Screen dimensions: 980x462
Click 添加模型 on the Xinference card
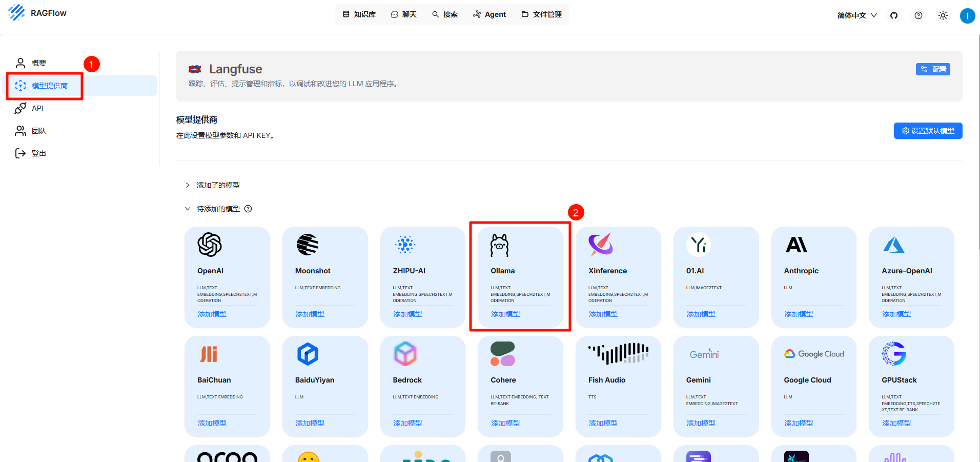pos(603,314)
